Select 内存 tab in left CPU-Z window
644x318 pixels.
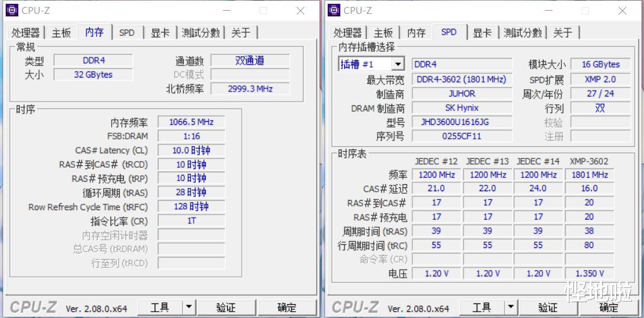pyautogui.click(x=95, y=32)
